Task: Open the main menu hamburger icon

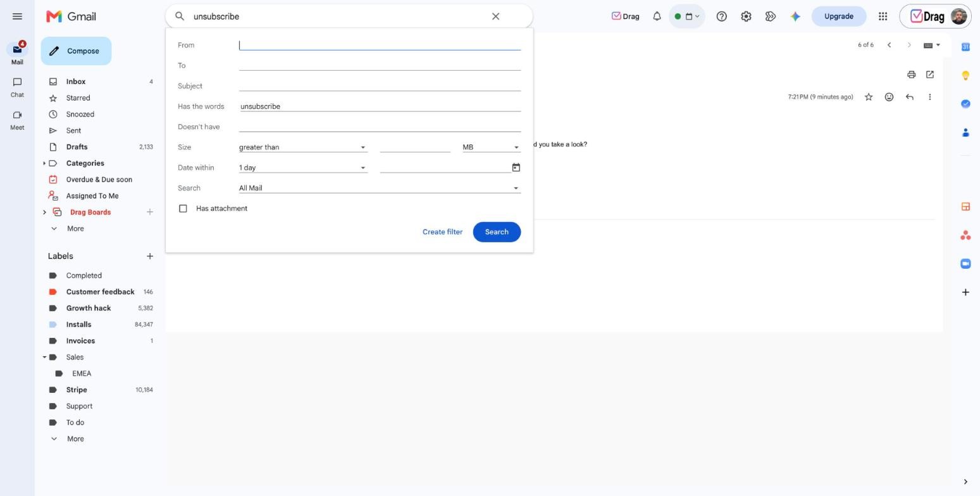Action: 17,16
